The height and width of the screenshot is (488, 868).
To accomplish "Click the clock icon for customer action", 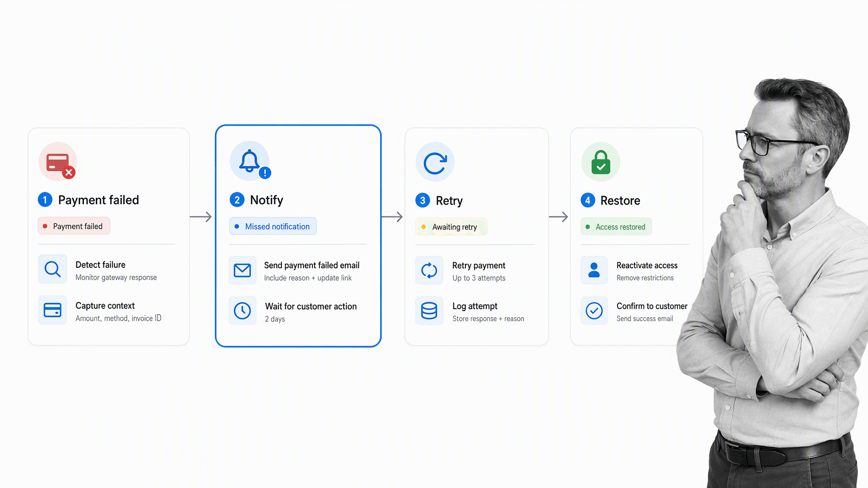I will pyautogui.click(x=242, y=311).
